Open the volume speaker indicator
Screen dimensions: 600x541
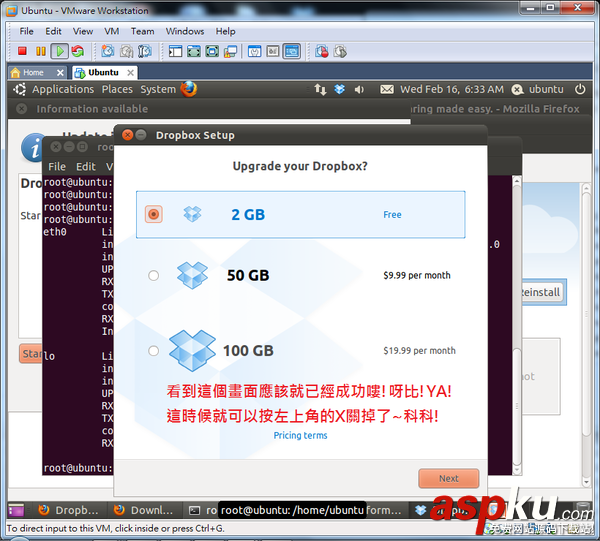(x=359, y=90)
